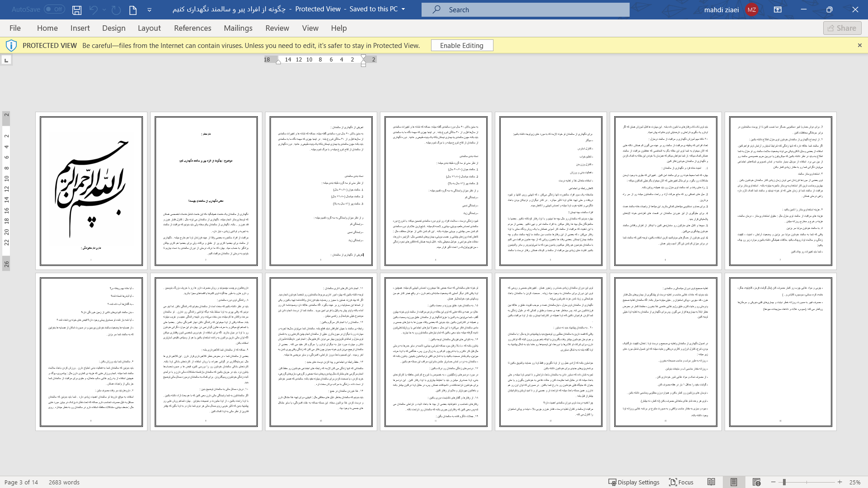Open the MZ account avatar
The width and height of the screenshot is (868, 488).
pyautogui.click(x=752, y=9)
